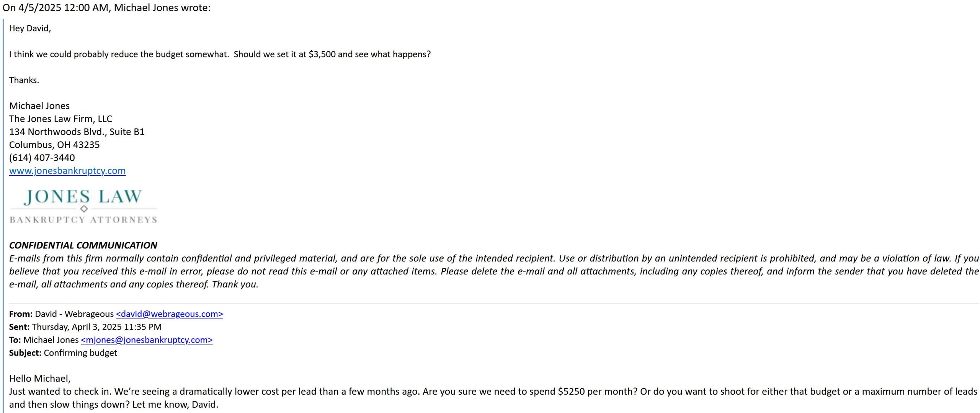Click the mjones@jonesbankruptcy.com email link

coord(147,340)
